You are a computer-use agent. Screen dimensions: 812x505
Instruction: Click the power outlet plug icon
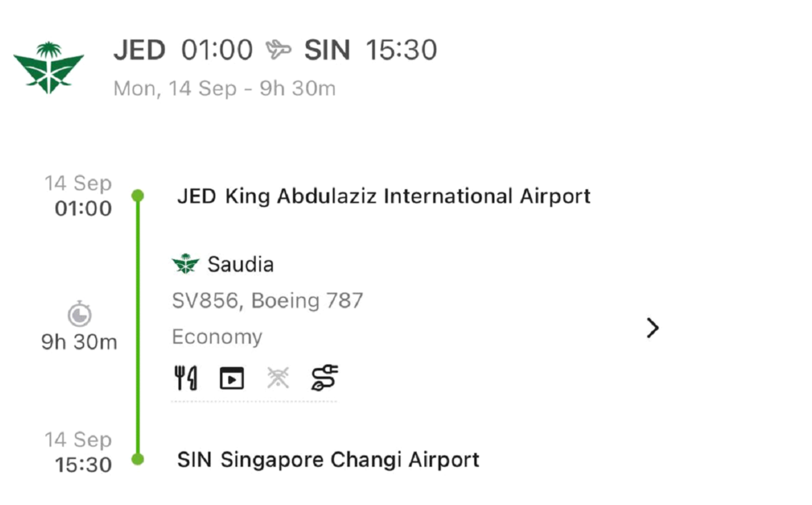[324, 378]
